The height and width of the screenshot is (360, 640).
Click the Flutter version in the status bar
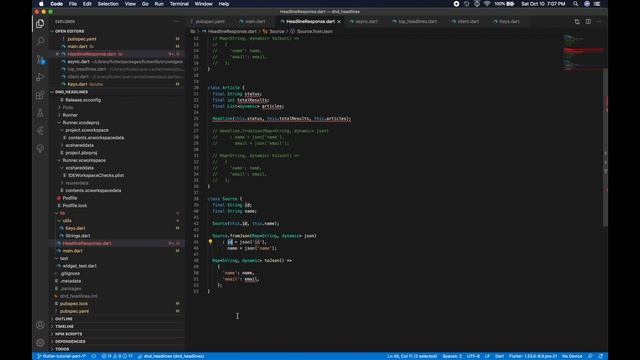(x=533, y=356)
